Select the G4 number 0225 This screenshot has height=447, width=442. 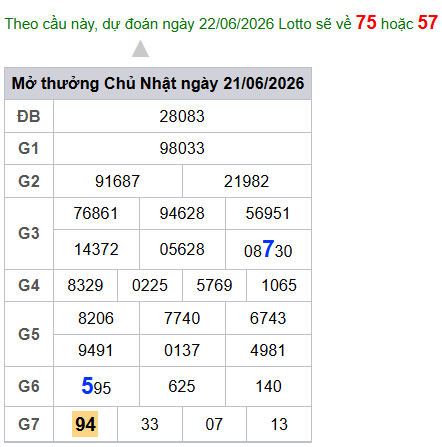(x=150, y=285)
